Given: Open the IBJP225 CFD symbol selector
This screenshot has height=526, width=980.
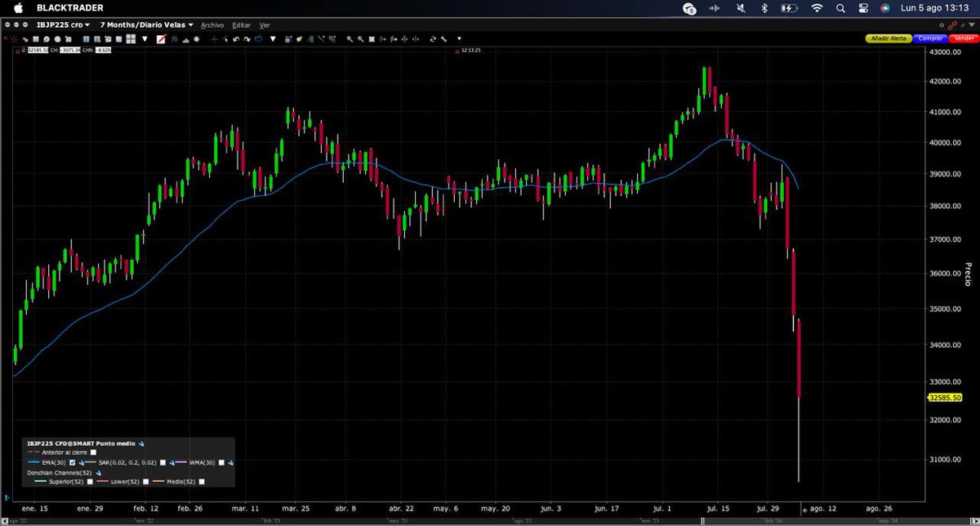Looking at the screenshot, I should pyautogui.click(x=64, y=25).
